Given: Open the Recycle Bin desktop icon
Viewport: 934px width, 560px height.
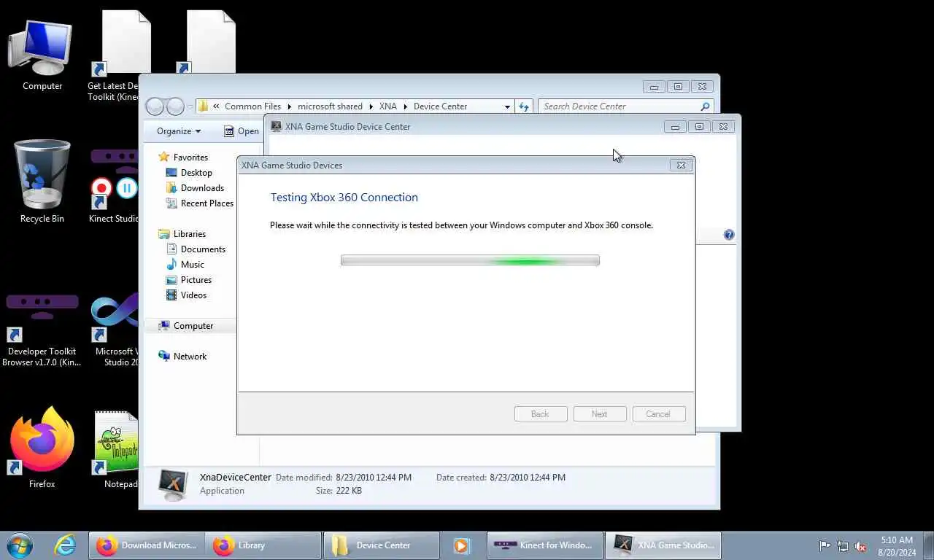Looking at the screenshot, I should (x=42, y=182).
